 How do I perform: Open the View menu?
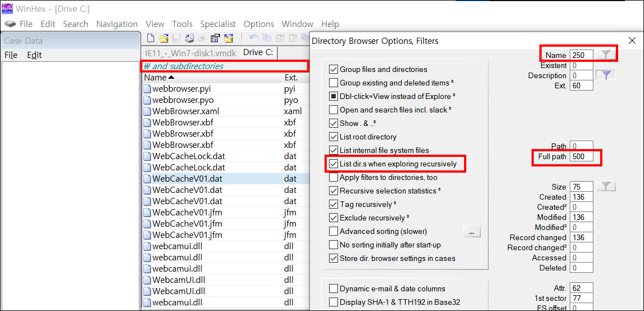(155, 24)
